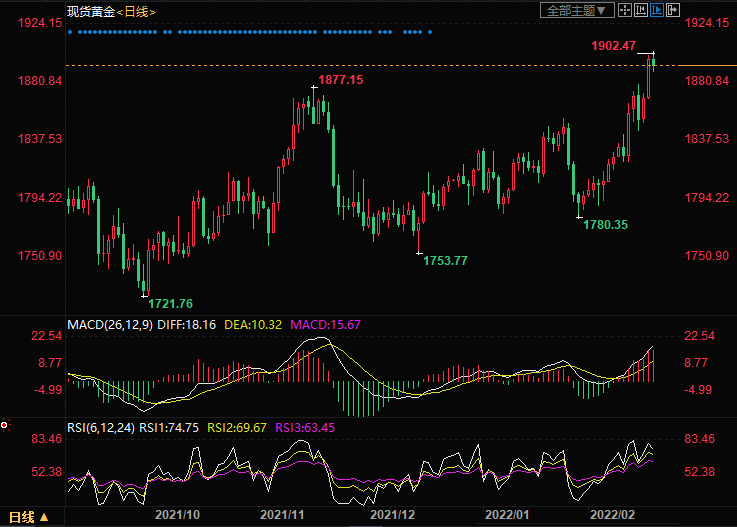Click the 现货黄金 chart title
The image size is (737, 527).
tap(90, 12)
